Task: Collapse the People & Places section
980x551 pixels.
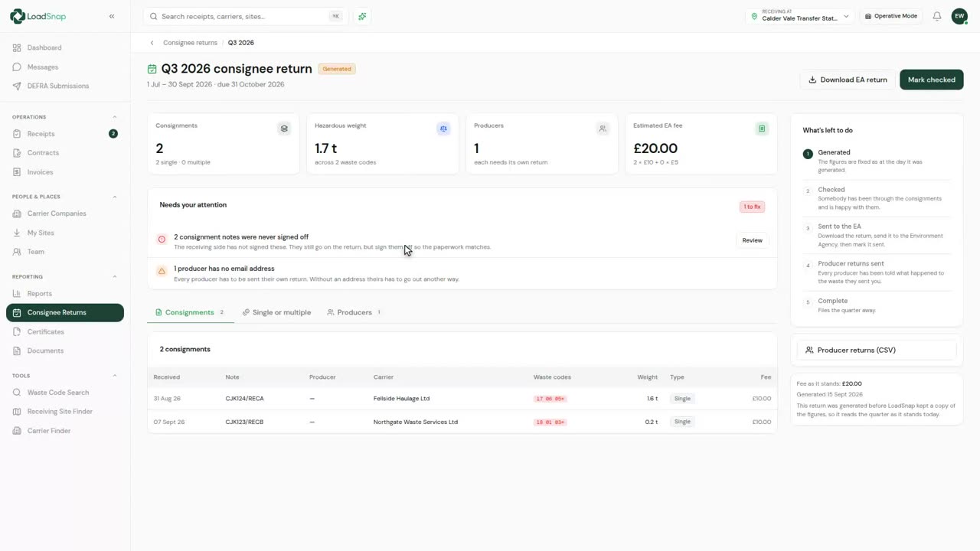Action: coord(115,197)
